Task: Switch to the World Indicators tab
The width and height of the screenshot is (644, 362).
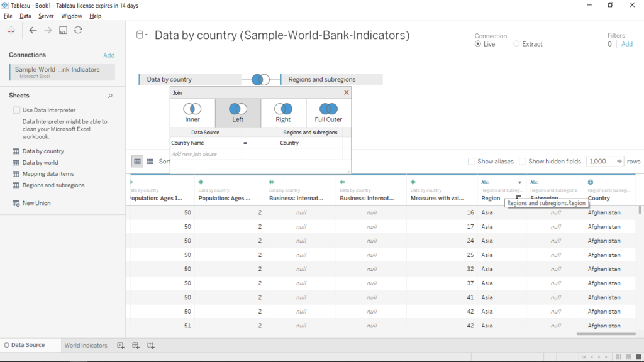Action: (86, 345)
